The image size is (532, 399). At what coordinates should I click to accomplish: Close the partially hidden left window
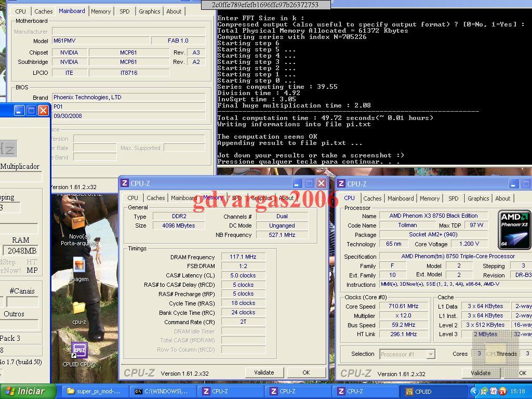pos(43,111)
